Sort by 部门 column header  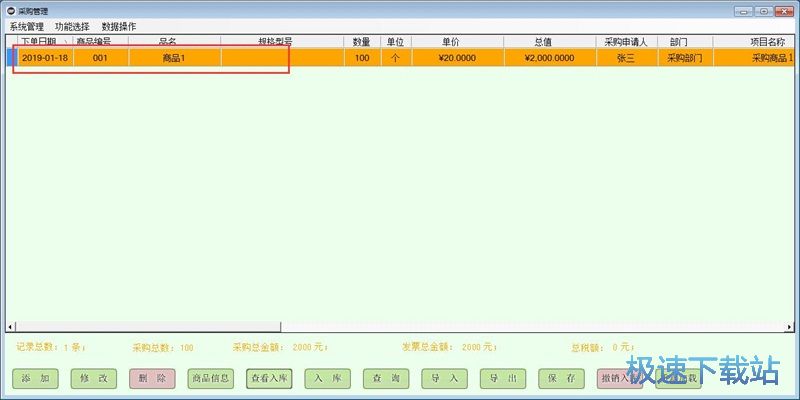pyautogui.click(x=685, y=42)
